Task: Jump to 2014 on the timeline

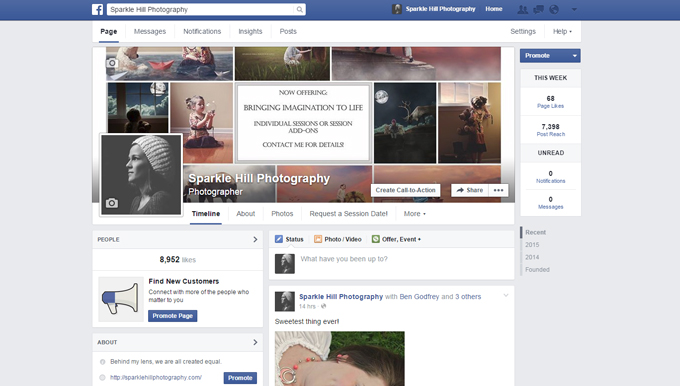Action: (532, 257)
